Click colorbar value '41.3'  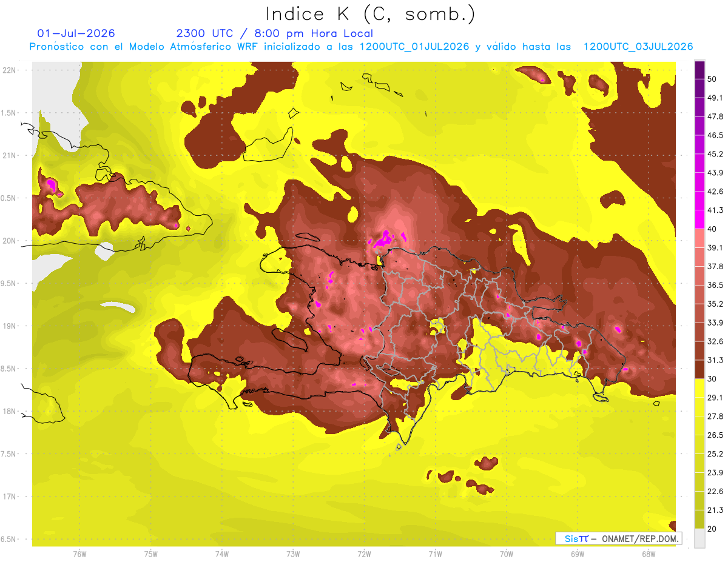click(x=715, y=210)
